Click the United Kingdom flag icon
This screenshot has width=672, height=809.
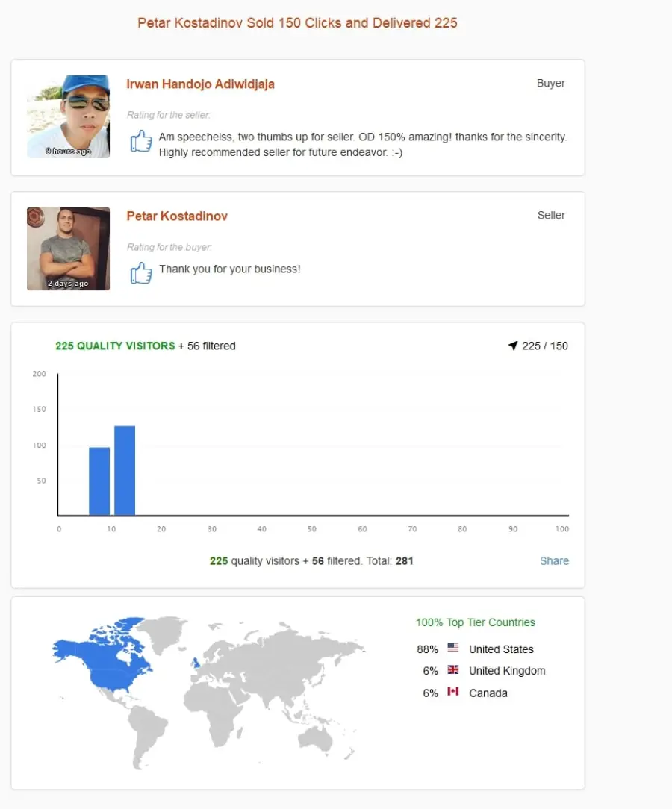pyautogui.click(x=453, y=669)
